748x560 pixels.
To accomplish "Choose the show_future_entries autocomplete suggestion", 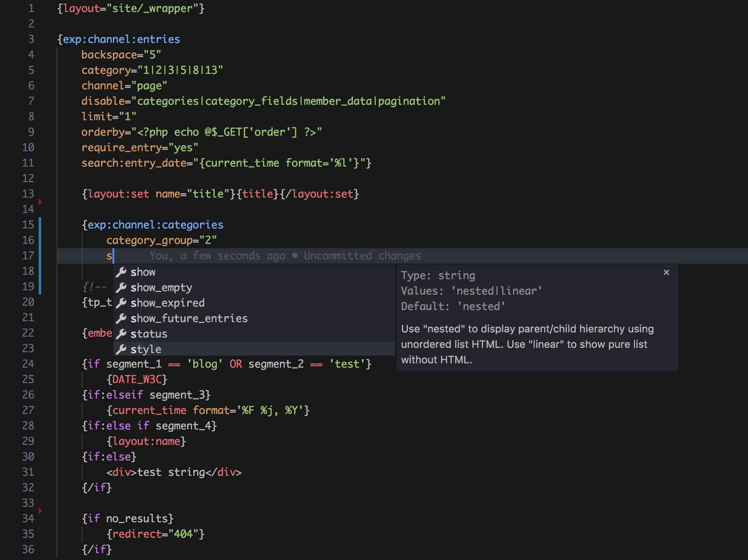I will [254, 318].
